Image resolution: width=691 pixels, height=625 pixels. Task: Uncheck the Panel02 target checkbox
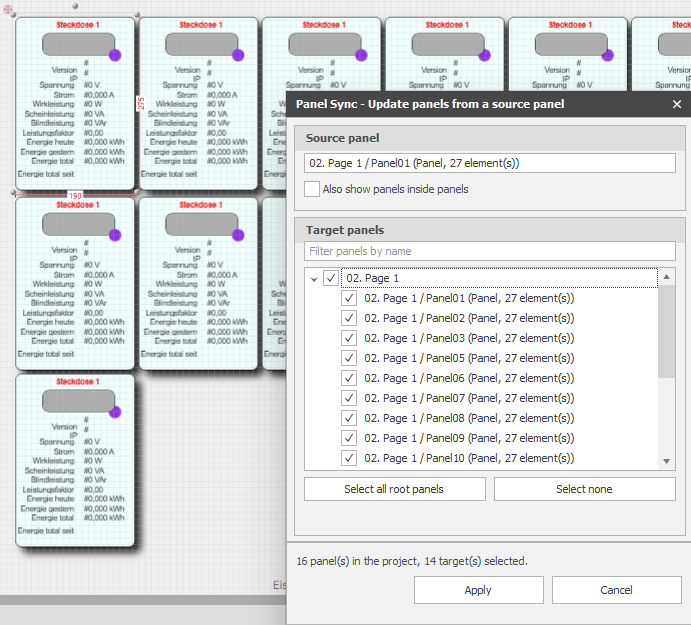[x=349, y=318]
